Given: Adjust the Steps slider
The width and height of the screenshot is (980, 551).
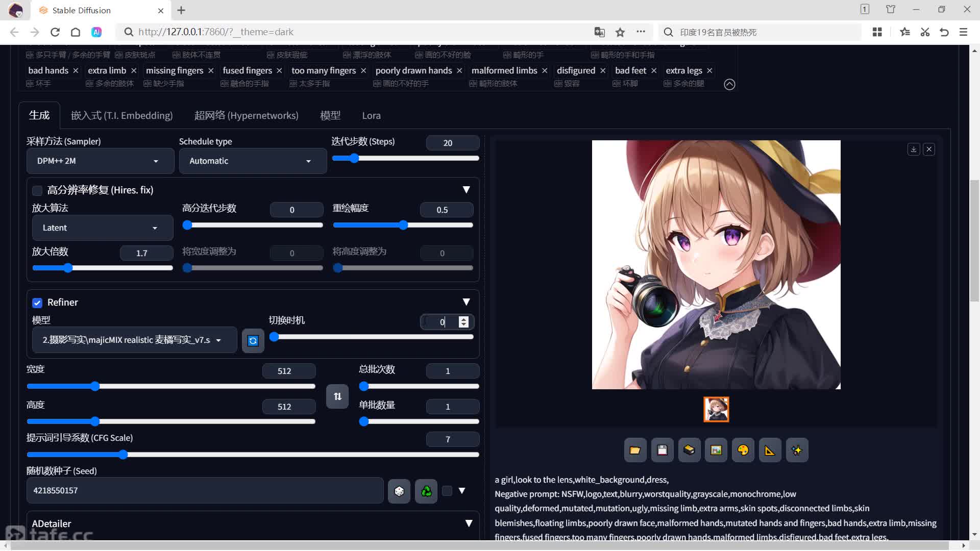Looking at the screenshot, I should [406, 158].
